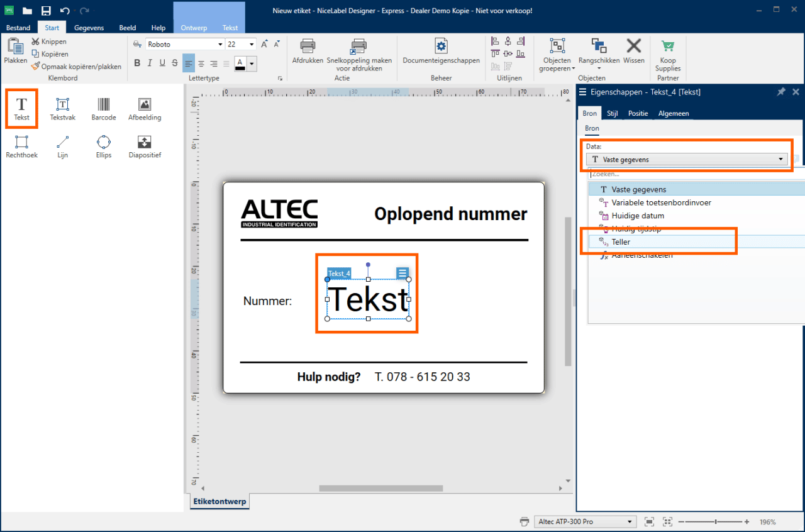Screen dimensions: 805x532
Task: Toggle strikethrough formatting
Action: point(175,63)
